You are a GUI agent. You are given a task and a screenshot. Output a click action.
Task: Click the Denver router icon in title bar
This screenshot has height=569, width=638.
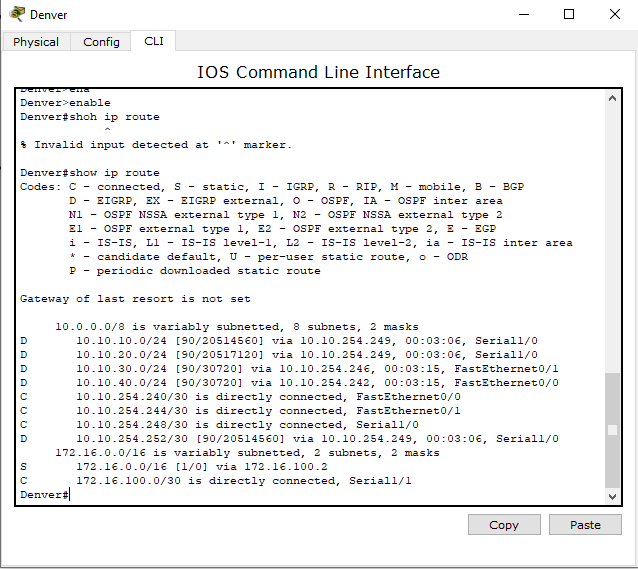(x=17, y=14)
